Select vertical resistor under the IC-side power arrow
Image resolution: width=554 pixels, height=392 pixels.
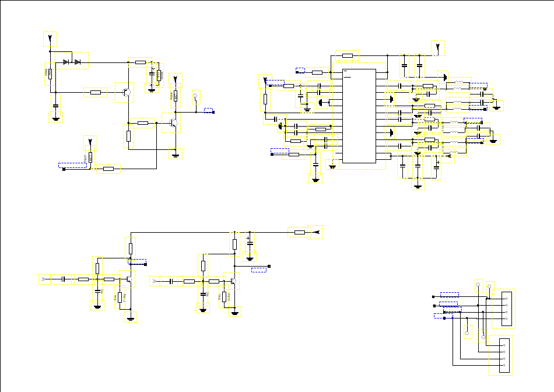coord(265,99)
